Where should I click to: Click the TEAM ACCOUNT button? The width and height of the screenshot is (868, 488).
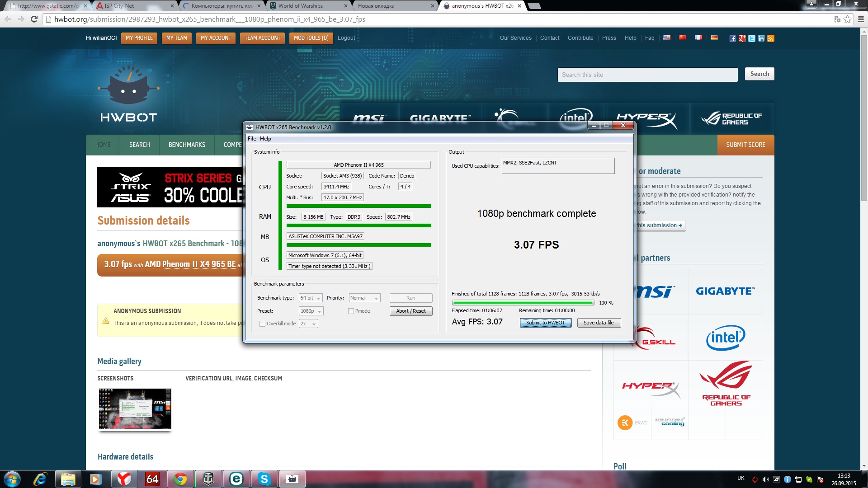[262, 38]
